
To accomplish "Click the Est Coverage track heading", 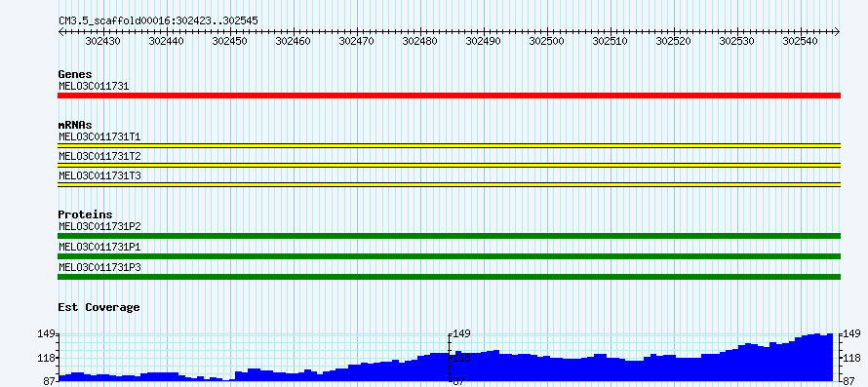I will (x=99, y=307).
